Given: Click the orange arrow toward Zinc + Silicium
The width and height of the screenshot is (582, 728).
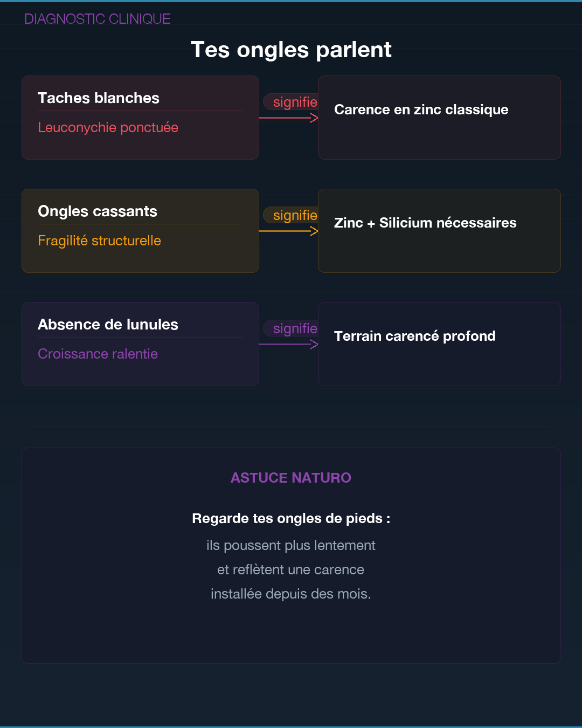Looking at the screenshot, I should click(x=288, y=231).
